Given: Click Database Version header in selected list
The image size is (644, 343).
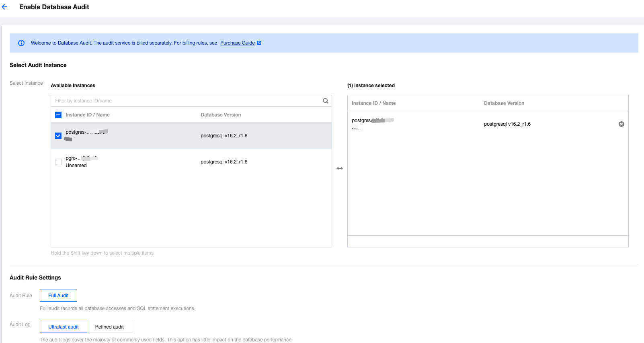Looking at the screenshot, I should [x=504, y=103].
